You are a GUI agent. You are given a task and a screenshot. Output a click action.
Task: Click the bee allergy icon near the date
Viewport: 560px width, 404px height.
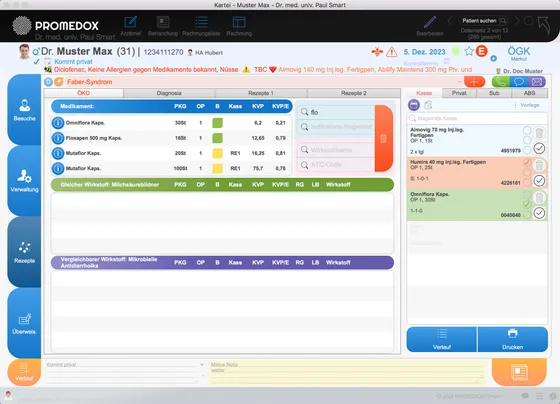(377, 52)
